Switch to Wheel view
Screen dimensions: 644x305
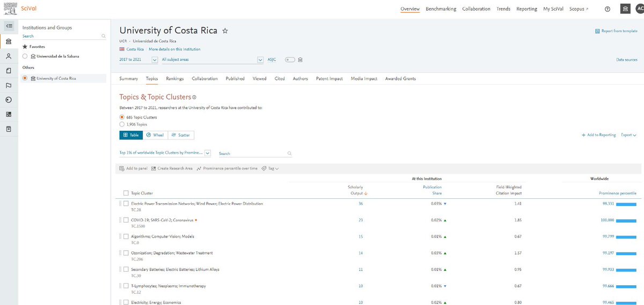(x=156, y=135)
